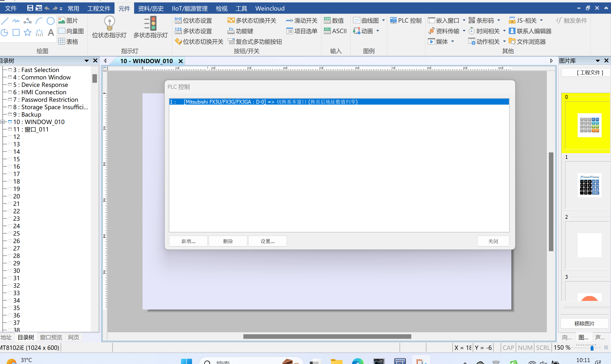The image size is (611, 364).
Task: Expand the 时间相关 dropdown
Action: pos(504,31)
